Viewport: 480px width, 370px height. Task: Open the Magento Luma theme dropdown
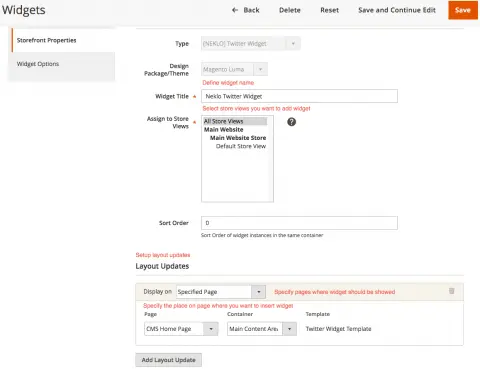click(234, 69)
